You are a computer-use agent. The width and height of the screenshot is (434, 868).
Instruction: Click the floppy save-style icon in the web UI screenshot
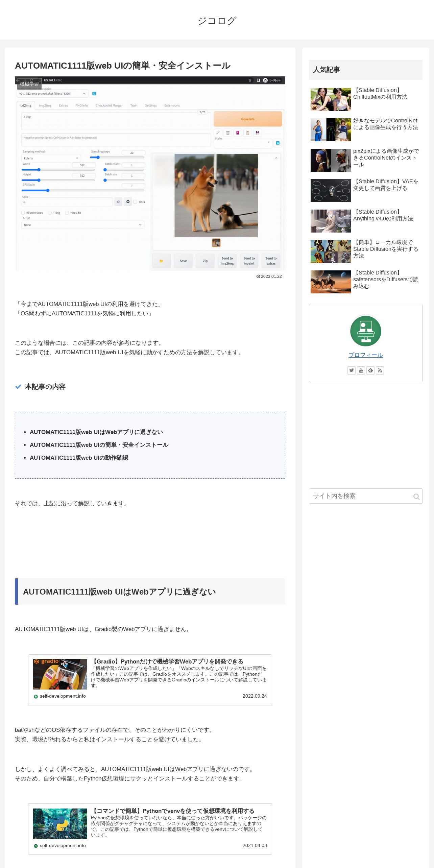[258, 133]
